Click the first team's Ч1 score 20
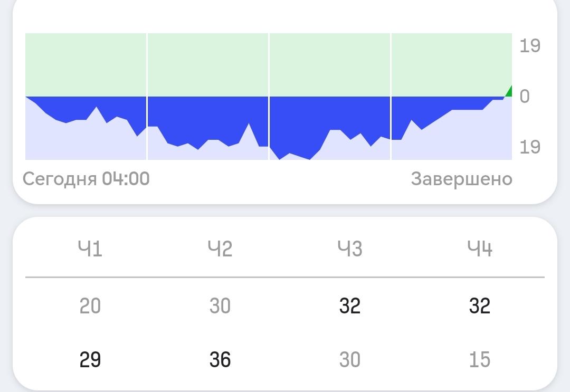Screen dimensions: 570x392 click(x=90, y=306)
